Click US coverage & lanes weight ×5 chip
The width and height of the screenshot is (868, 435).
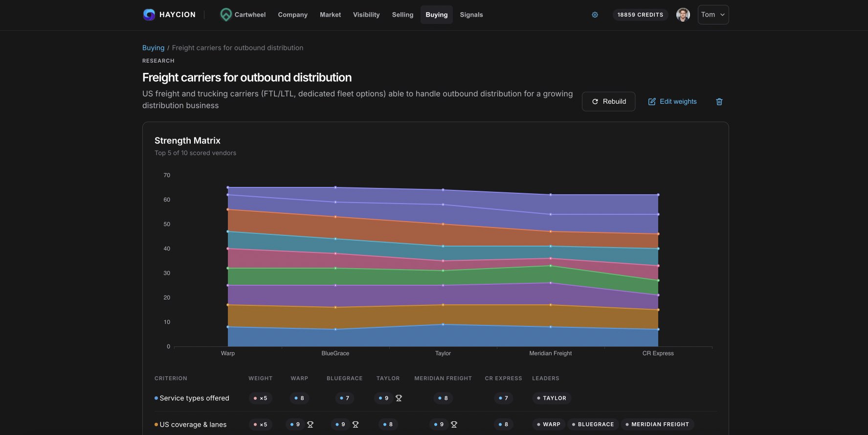tap(260, 425)
